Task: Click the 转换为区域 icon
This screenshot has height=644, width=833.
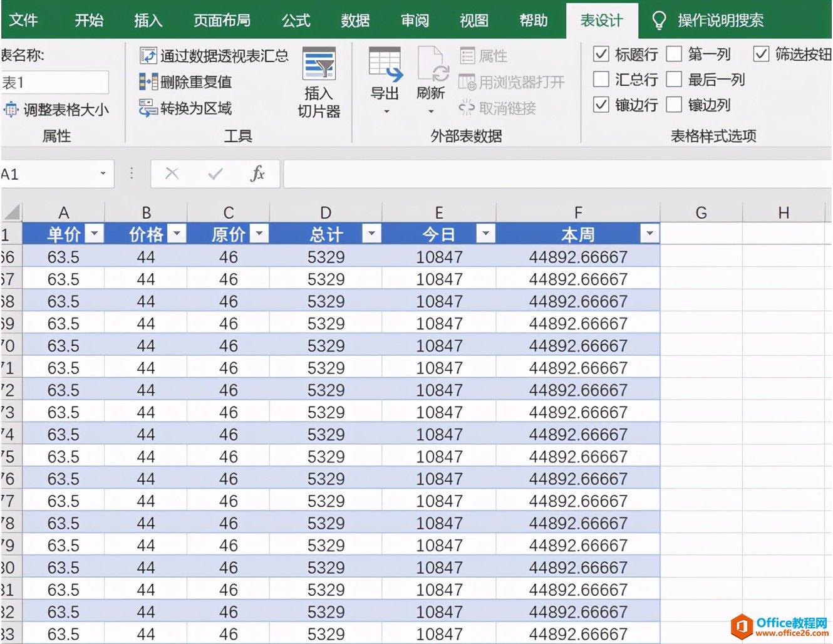Action: pyautogui.click(x=148, y=108)
